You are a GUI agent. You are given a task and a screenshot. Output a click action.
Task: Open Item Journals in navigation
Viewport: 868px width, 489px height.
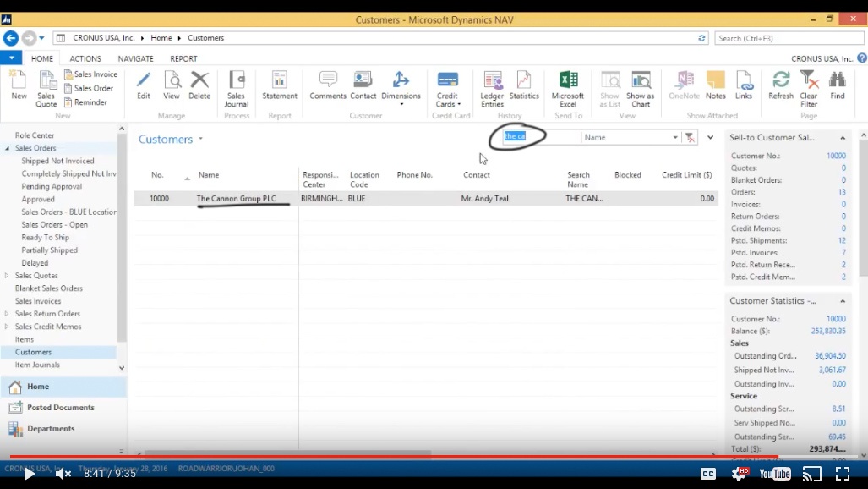click(37, 365)
